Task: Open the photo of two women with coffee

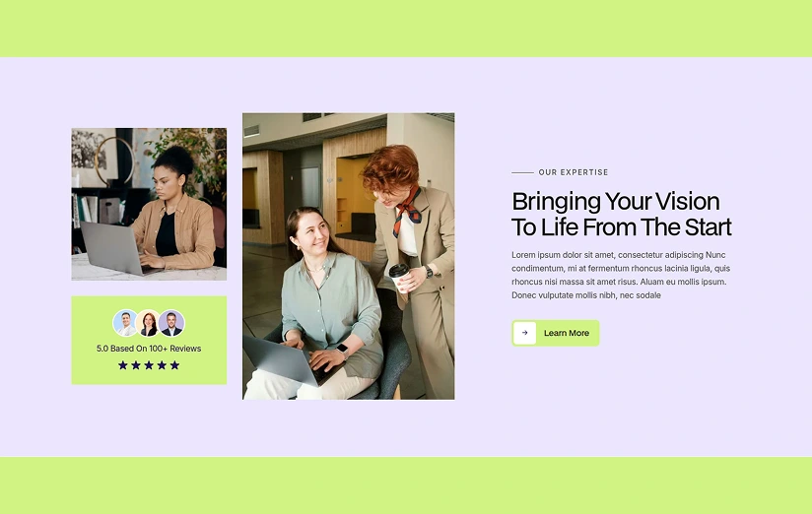Action: pyautogui.click(x=349, y=256)
